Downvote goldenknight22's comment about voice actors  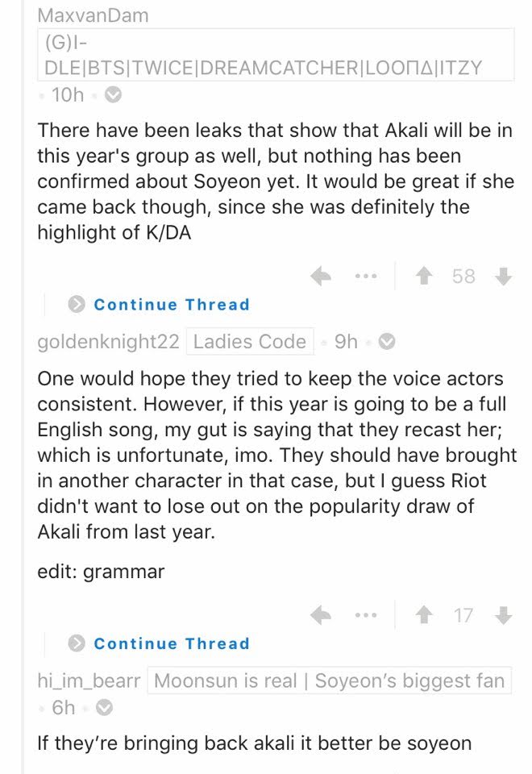pos(503,615)
